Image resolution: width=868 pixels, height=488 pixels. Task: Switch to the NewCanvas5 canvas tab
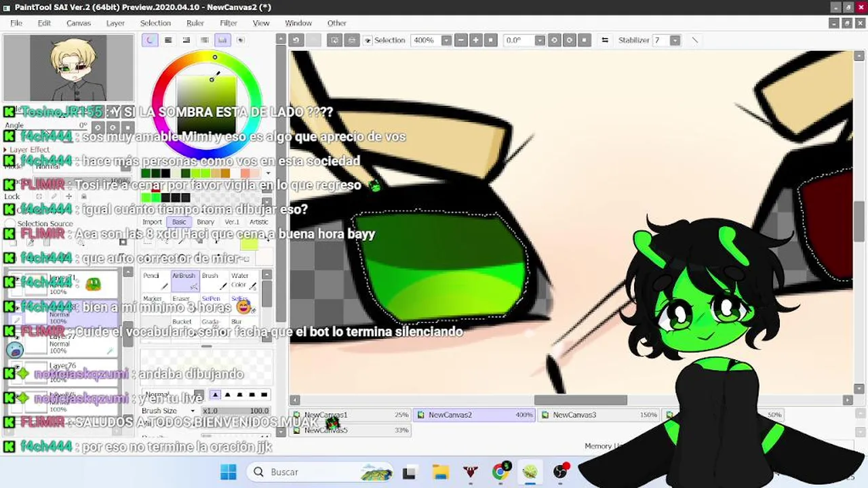click(351, 430)
